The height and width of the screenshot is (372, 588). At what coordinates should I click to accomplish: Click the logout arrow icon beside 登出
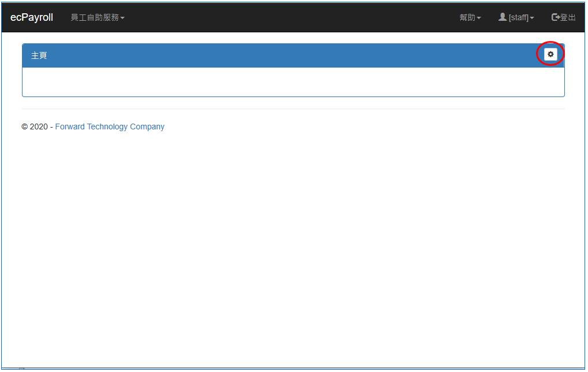(556, 17)
